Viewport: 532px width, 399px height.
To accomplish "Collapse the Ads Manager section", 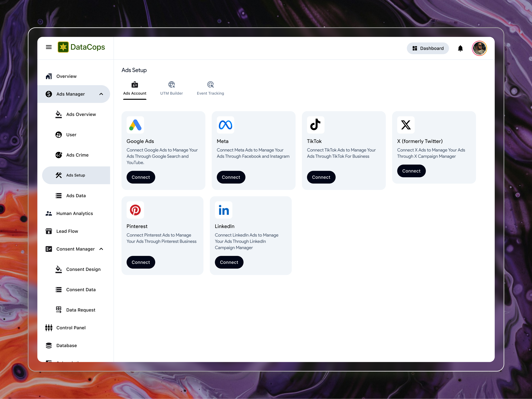I will tap(101, 94).
